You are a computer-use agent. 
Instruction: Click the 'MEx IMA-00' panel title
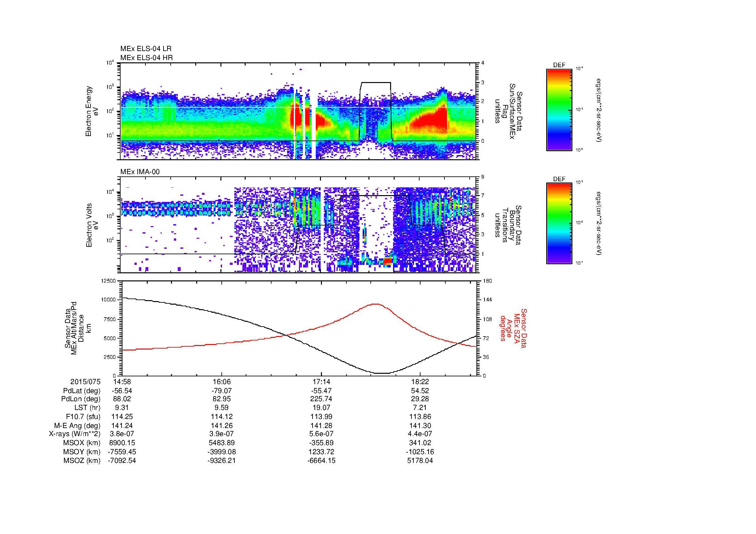tap(140, 172)
